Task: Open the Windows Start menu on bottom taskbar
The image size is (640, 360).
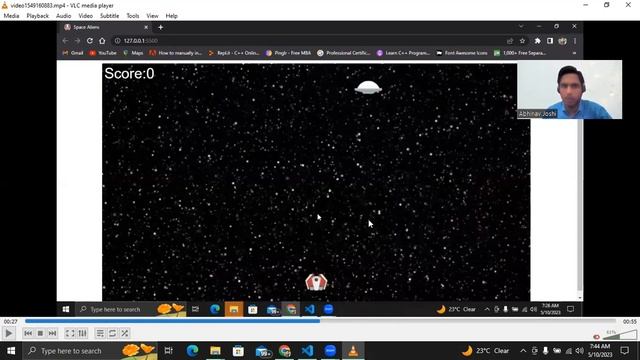Action: (x=11, y=351)
